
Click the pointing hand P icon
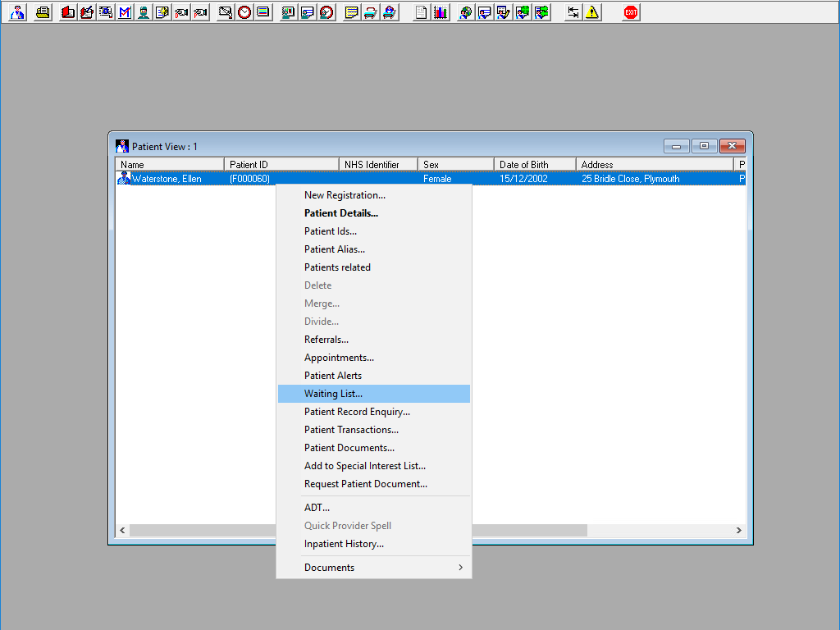point(200,12)
